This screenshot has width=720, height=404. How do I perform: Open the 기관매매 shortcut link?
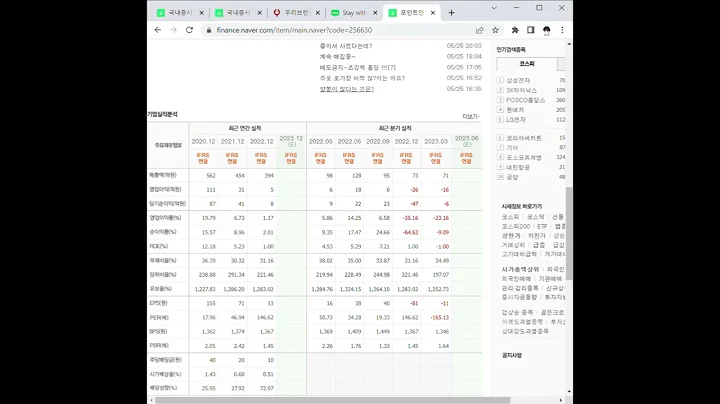click(x=550, y=279)
